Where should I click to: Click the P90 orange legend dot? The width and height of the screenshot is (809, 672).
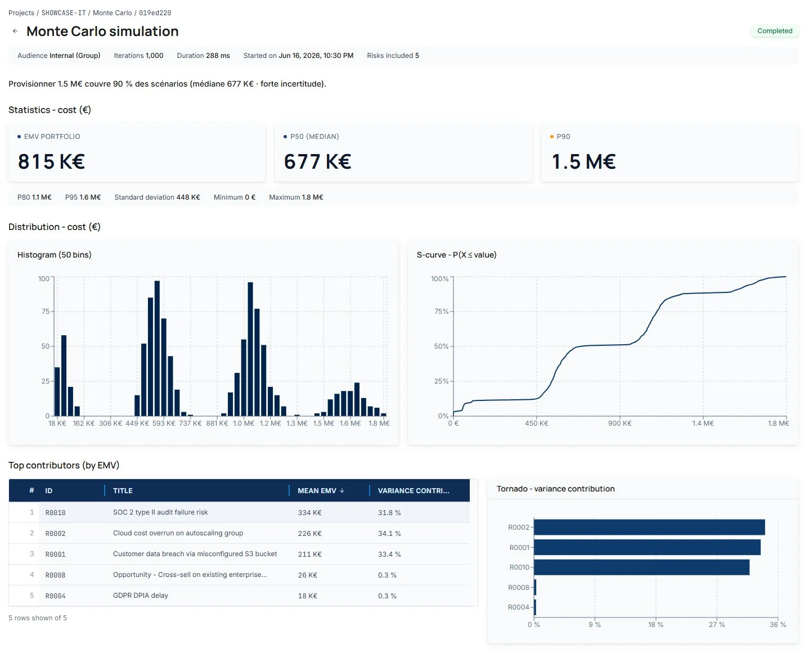click(x=552, y=137)
